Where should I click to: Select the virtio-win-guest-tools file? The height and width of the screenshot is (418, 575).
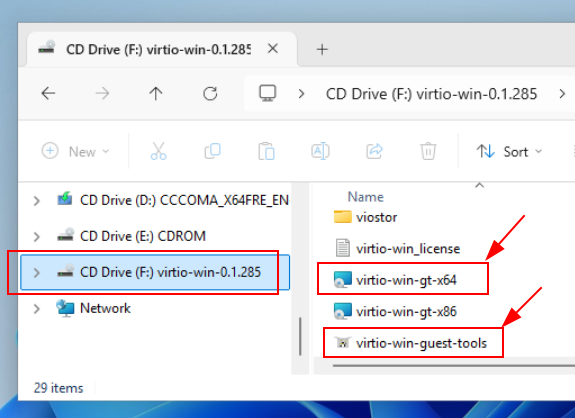pos(421,343)
